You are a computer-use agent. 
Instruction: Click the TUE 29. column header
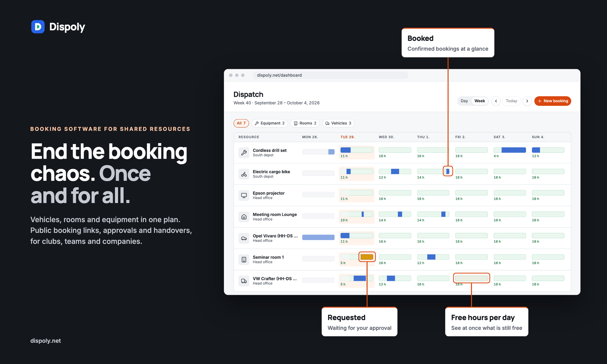click(347, 137)
